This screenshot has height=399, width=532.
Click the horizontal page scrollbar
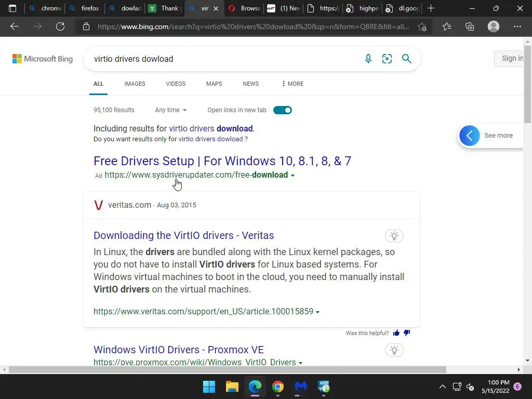[x=228, y=369]
